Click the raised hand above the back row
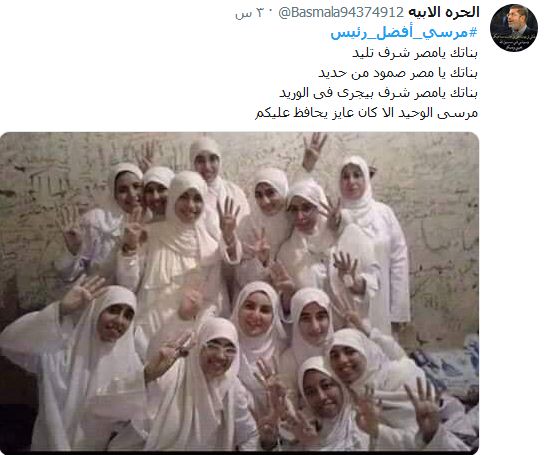This screenshot has height=455, width=549. coord(314,149)
